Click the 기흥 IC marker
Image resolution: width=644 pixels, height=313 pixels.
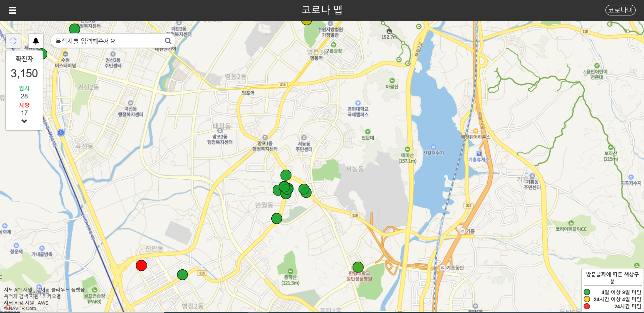point(462,231)
